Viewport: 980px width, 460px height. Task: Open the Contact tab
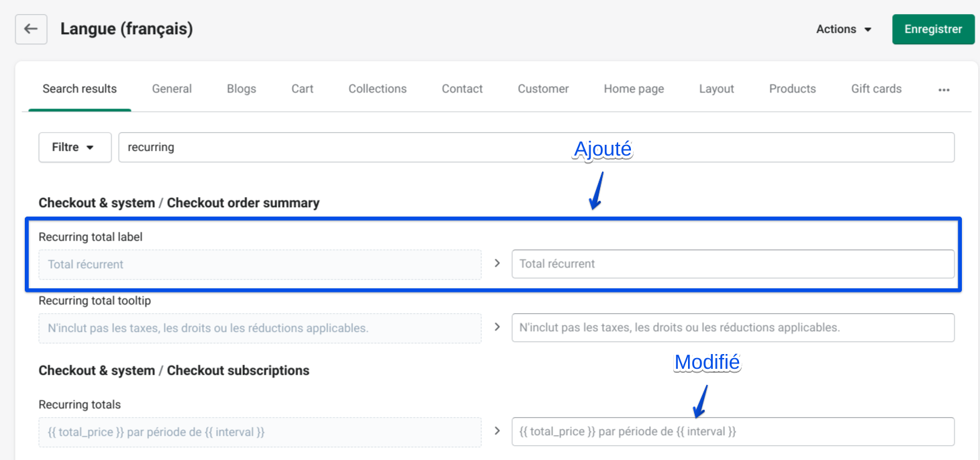point(462,89)
